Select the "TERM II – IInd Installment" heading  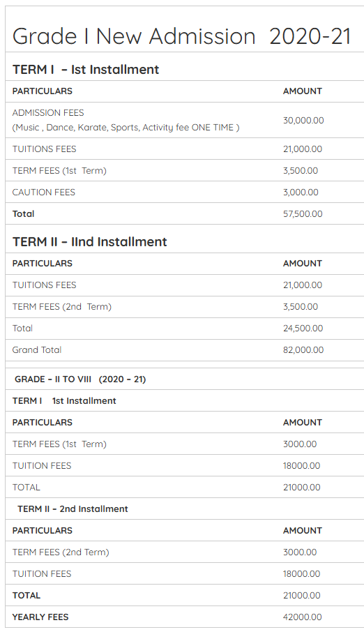pos(89,242)
